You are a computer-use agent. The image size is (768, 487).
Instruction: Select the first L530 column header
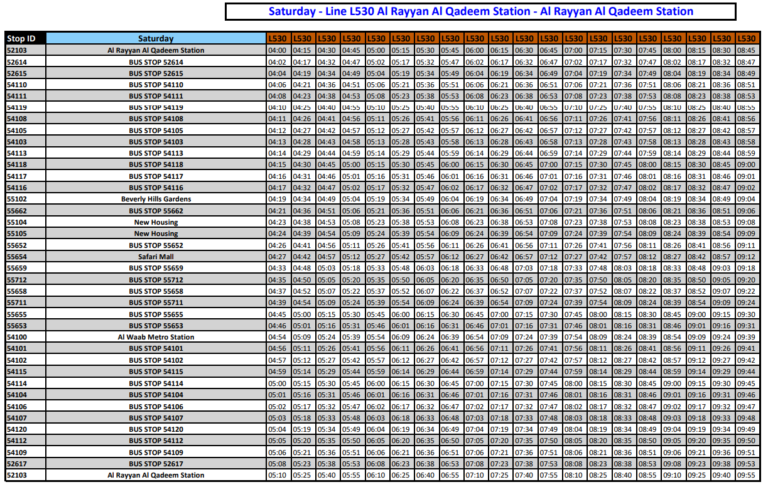(277, 37)
